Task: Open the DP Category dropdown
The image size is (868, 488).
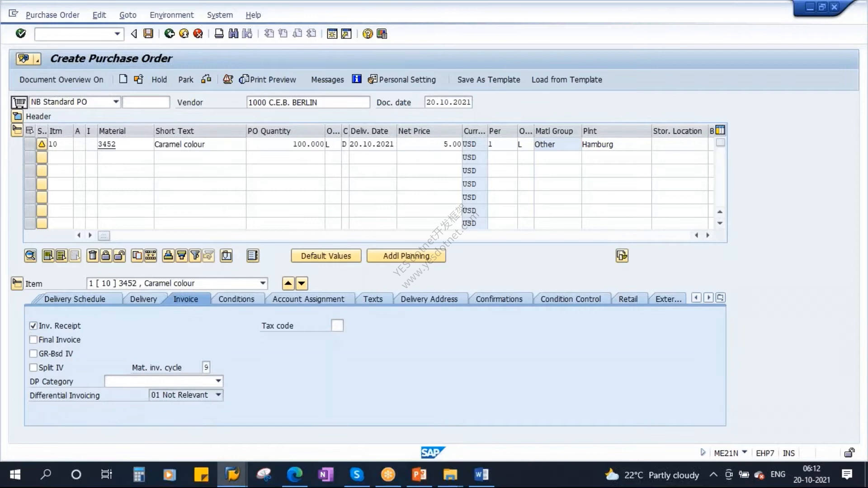Action: coord(218,381)
